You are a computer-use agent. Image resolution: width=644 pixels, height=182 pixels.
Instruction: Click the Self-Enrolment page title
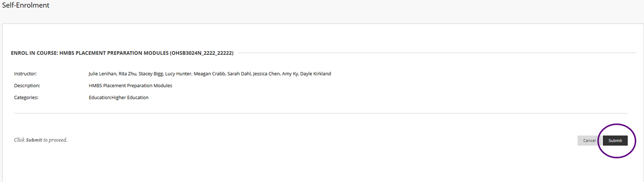(x=26, y=6)
